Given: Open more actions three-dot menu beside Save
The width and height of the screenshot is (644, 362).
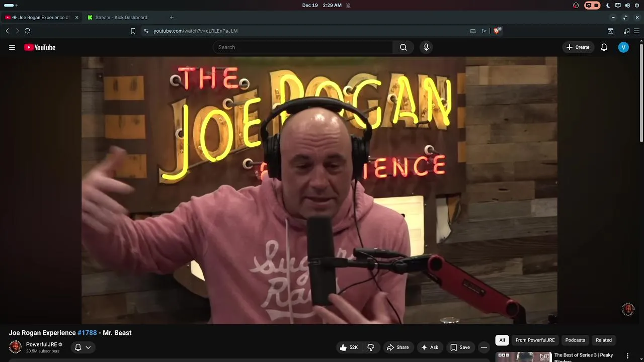Looking at the screenshot, I should 484,347.
